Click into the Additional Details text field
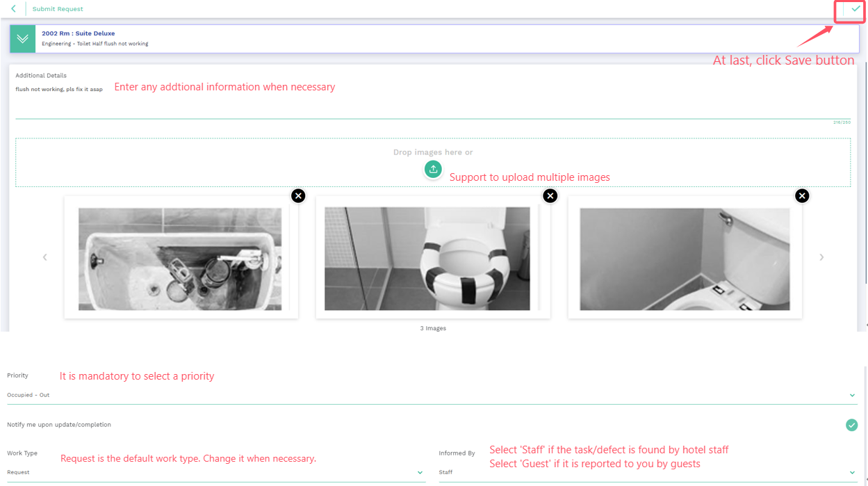The height and width of the screenshot is (486, 868). (x=433, y=100)
